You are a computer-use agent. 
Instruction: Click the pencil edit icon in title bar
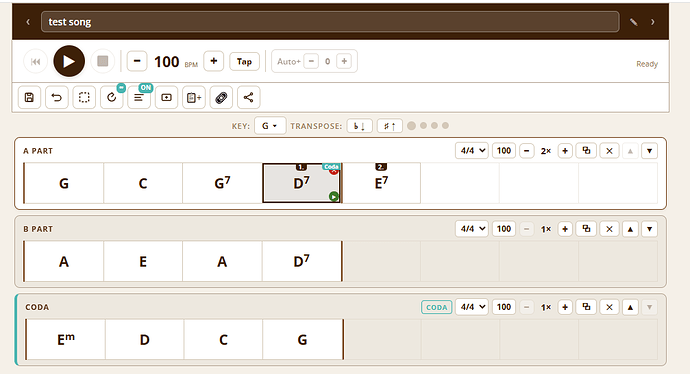tap(633, 22)
